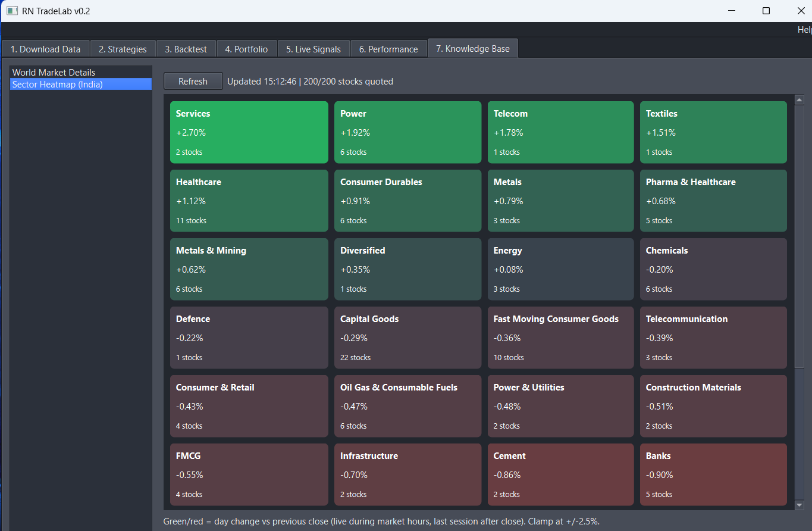Click the Metals tile showing +0.79%

(561, 201)
